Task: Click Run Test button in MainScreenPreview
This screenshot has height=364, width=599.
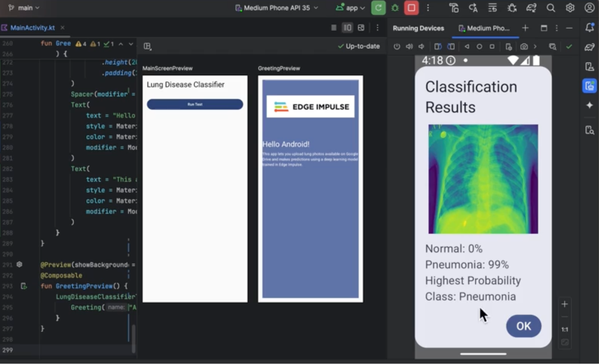Action: [x=195, y=104]
